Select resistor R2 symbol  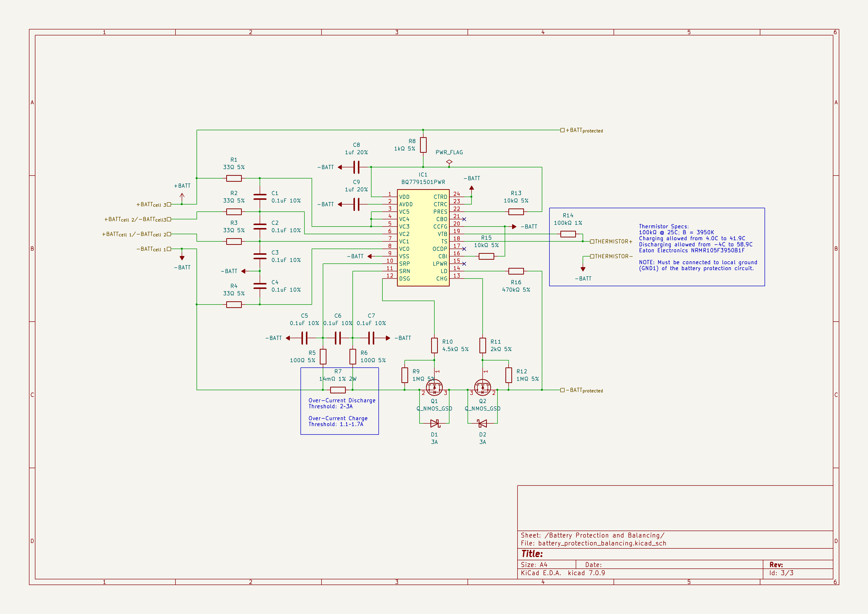tap(234, 212)
